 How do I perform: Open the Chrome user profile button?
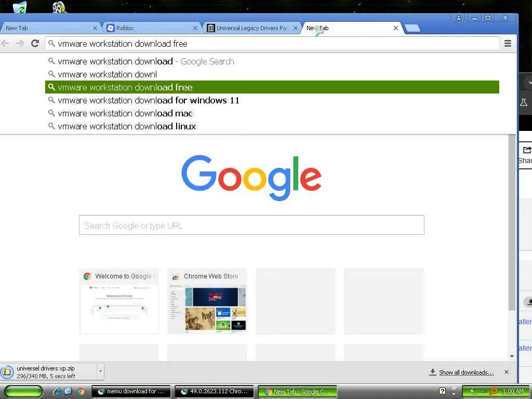point(458,18)
